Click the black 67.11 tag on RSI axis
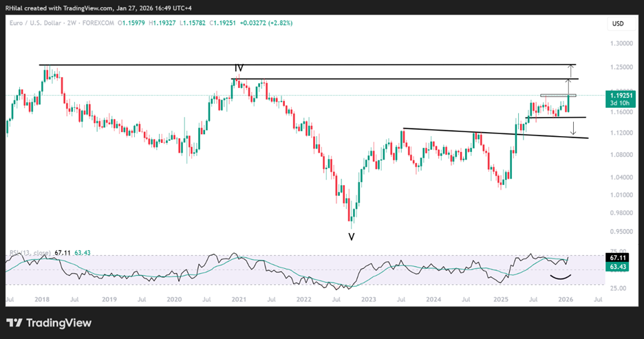The width and height of the screenshot is (644, 339). (x=617, y=258)
